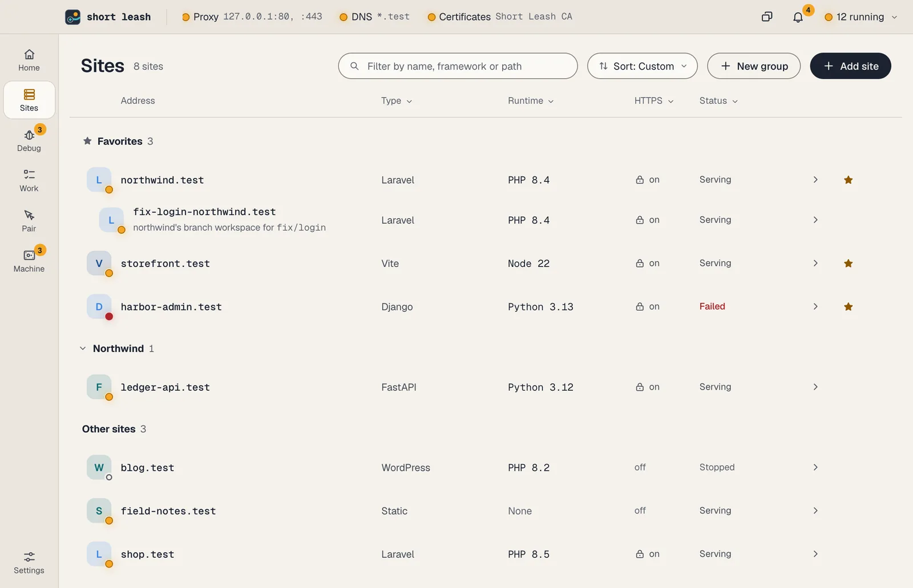Click the shop.test site name
This screenshot has width=913, height=588.
tap(147, 554)
